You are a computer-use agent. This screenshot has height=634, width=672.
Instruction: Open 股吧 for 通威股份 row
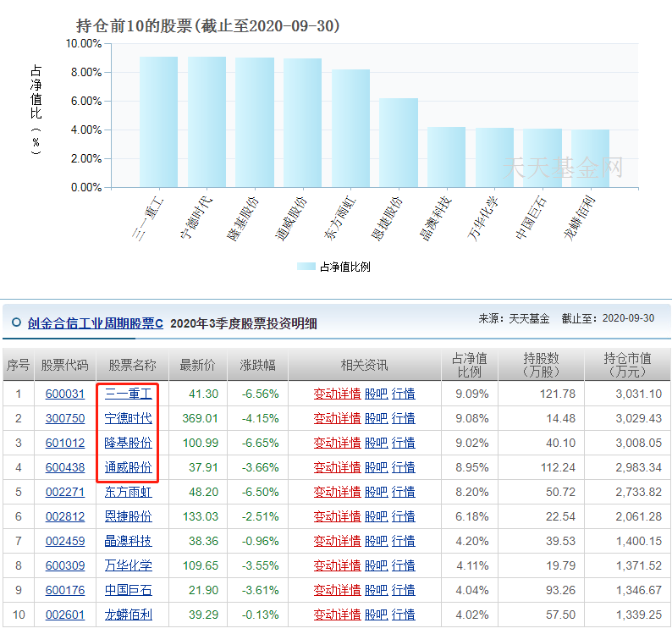pos(377,467)
